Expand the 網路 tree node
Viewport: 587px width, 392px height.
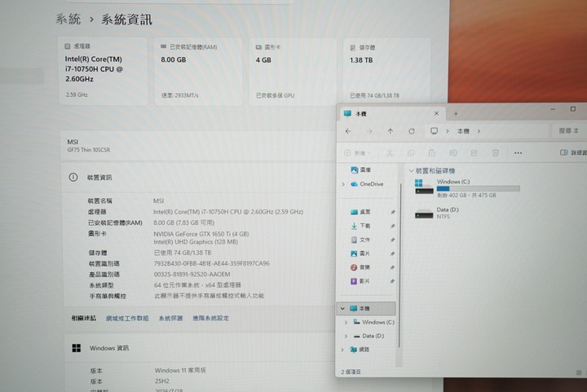[342, 350]
